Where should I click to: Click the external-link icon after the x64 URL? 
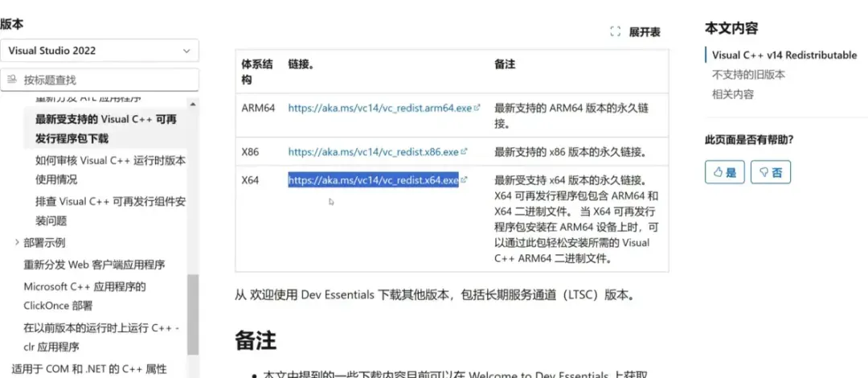(x=464, y=179)
